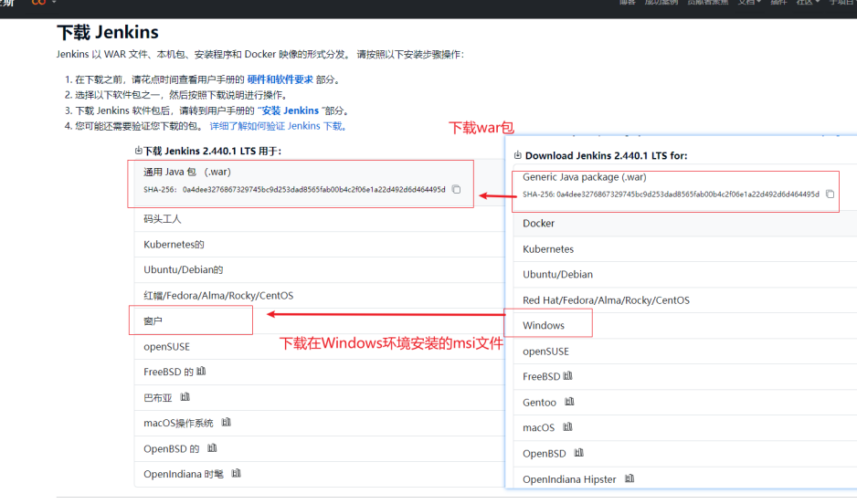857x504 pixels.
Task: Open the 硬件和软件要求 link
Action: coord(280,79)
